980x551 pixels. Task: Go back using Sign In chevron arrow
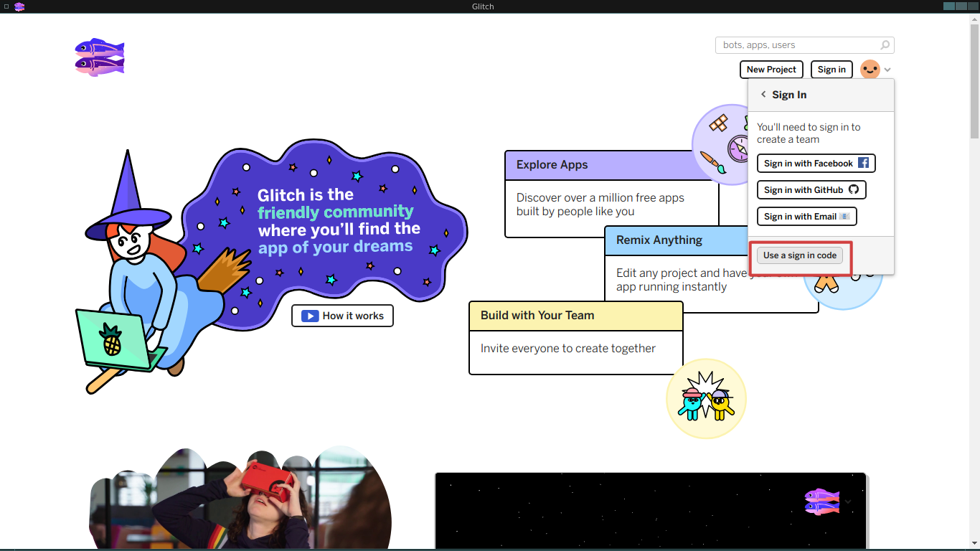[763, 95]
